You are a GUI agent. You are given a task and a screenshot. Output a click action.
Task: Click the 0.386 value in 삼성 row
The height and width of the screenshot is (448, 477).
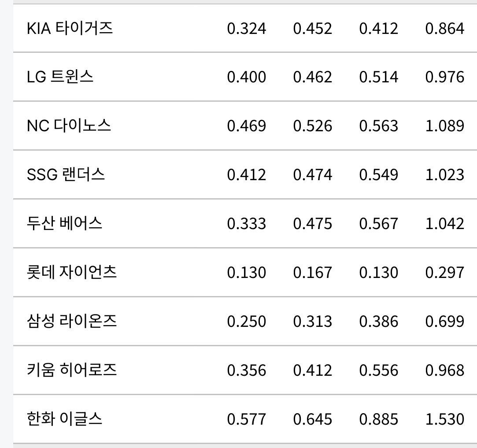click(x=378, y=322)
